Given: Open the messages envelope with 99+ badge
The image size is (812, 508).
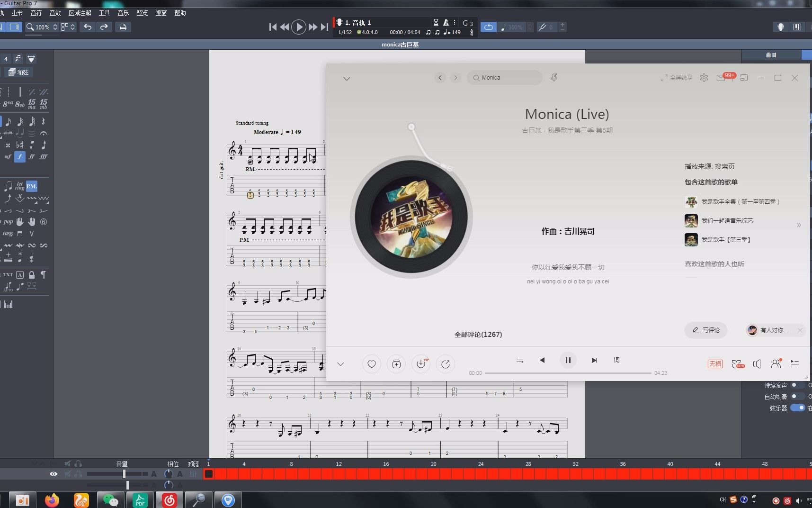Looking at the screenshot, I should [x=721, y=78].
